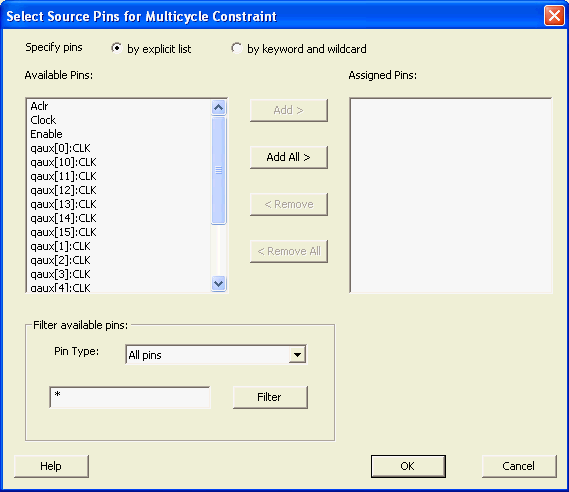Viewport: 569px width, 492px height.
Task: Open Help for this dialog
Action: 51,466
